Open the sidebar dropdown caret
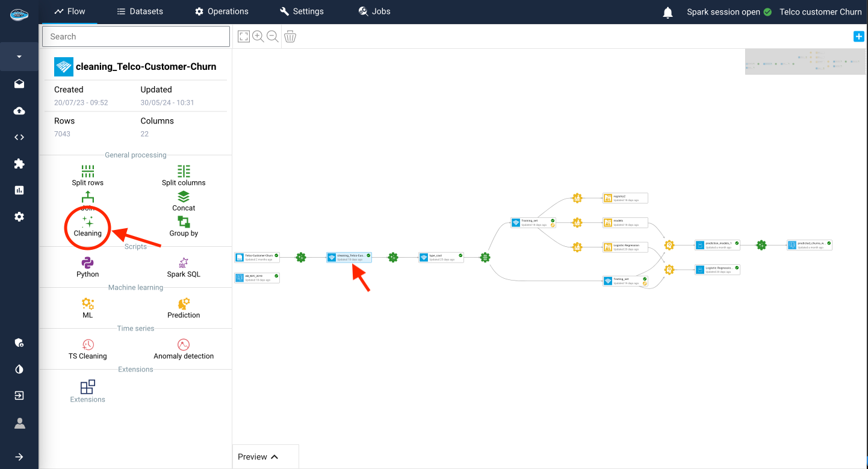 pyautogui.click(x=19, y=57)
